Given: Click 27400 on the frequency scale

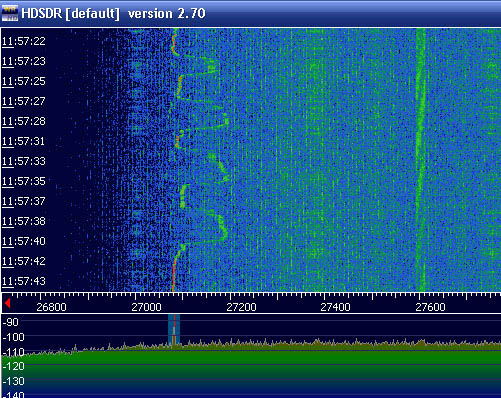Looking at the screenshot, I should pyautogui.click(x=335, y=307).
